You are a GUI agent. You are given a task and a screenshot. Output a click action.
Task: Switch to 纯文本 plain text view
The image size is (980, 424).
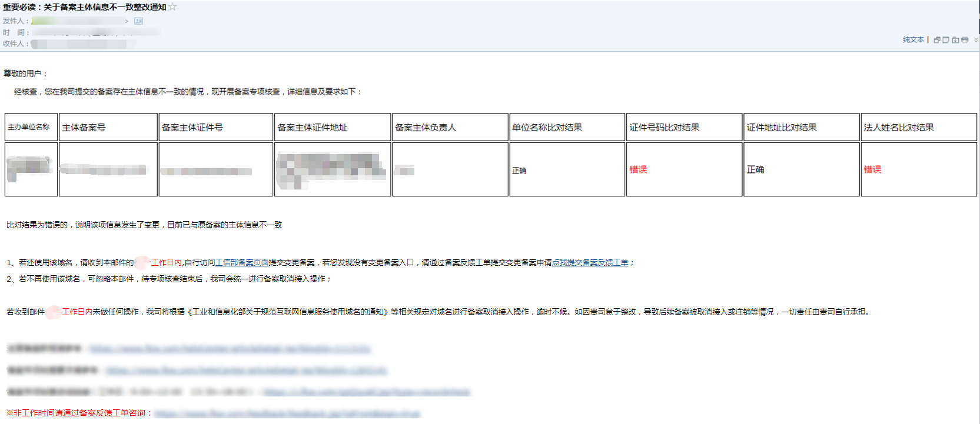913,40
